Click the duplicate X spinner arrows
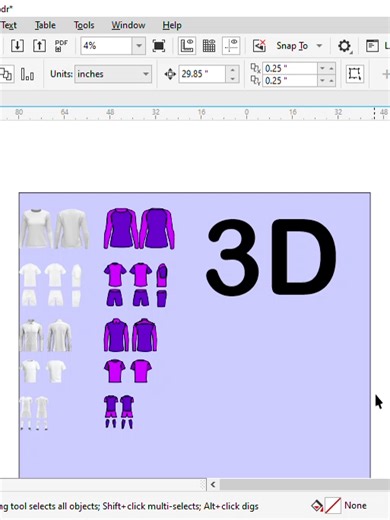Screen dimensions: 390x520 [x=327, y=68]
